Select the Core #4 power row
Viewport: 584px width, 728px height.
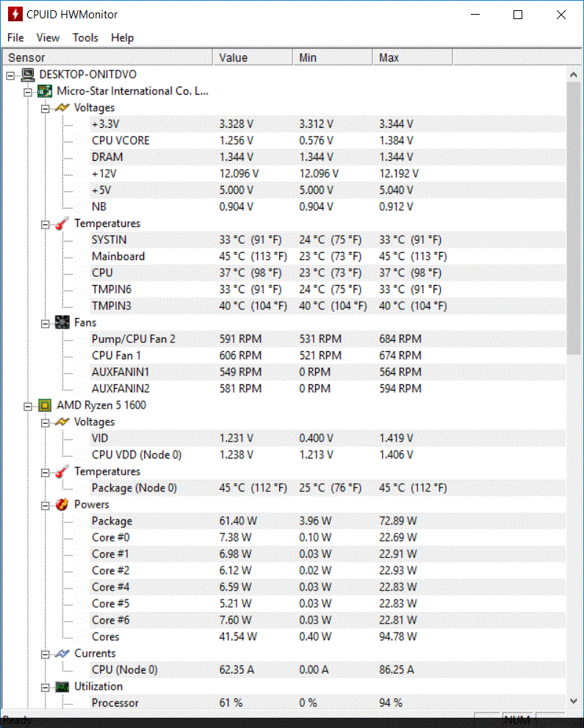pos(328,587)
